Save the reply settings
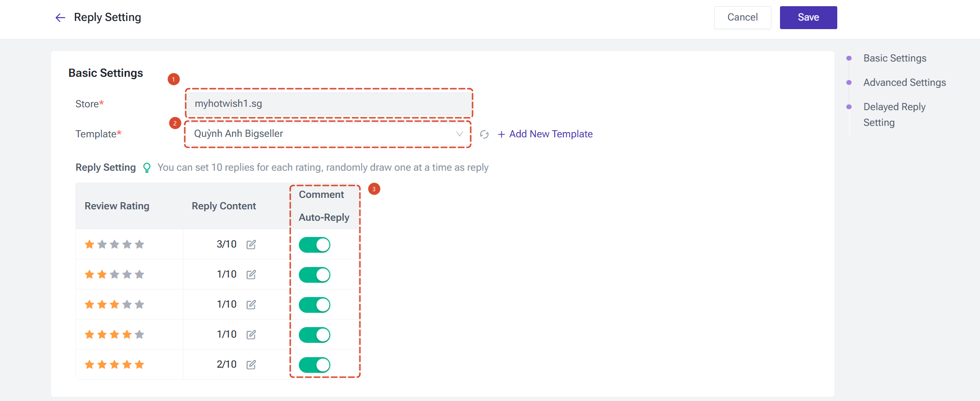The width and height of the screenshot is (980, 401). (x=808, y=18)
